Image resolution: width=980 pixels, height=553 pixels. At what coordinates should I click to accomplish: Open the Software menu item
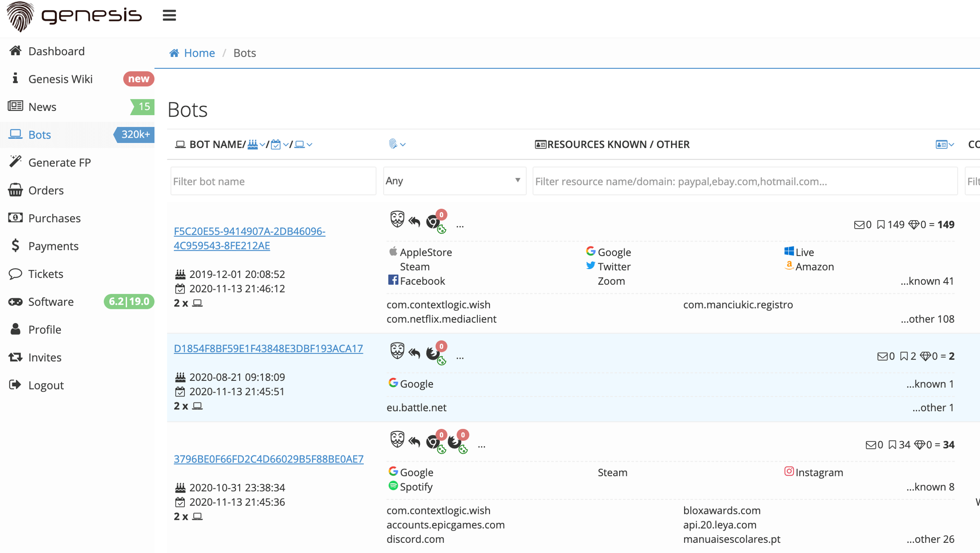click(x=51, y=301)
